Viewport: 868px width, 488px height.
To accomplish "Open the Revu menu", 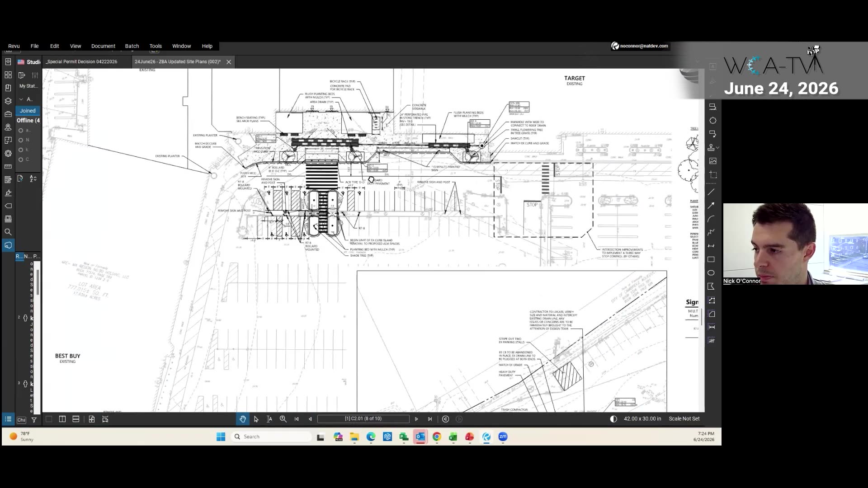I will pos(14,46).
